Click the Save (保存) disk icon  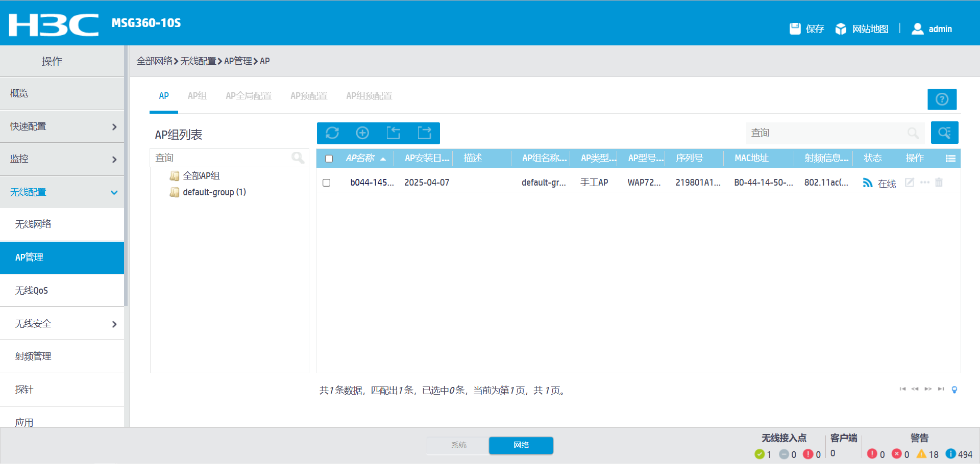point(795,29)
